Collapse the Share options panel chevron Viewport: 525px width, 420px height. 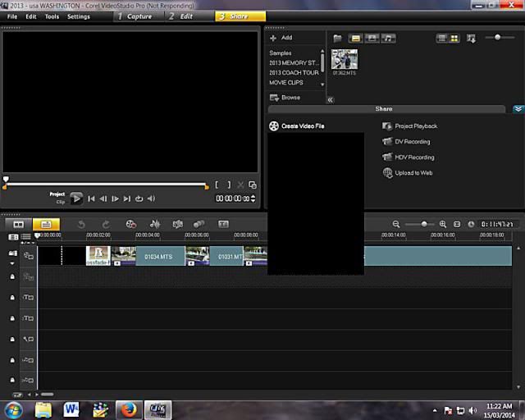pyautogui.click(x=518, y=109)
